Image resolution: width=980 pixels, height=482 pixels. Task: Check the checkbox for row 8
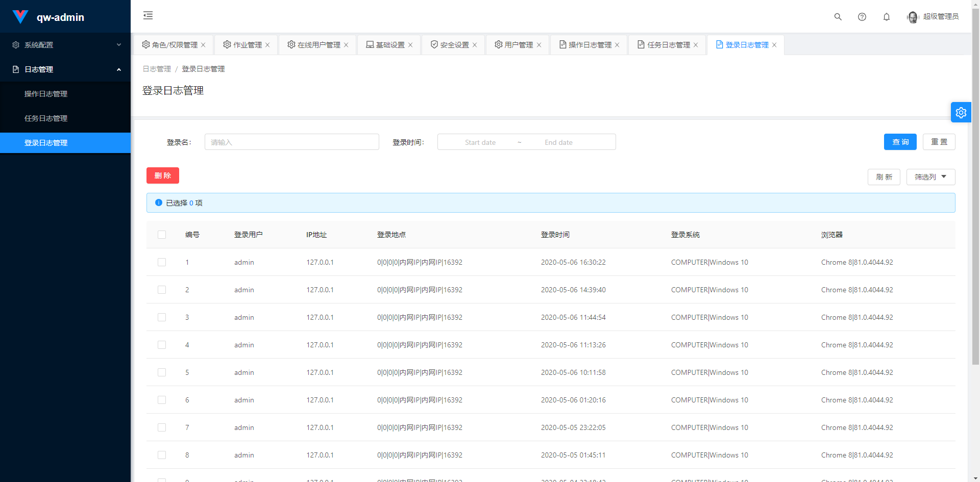coord(162,455)
